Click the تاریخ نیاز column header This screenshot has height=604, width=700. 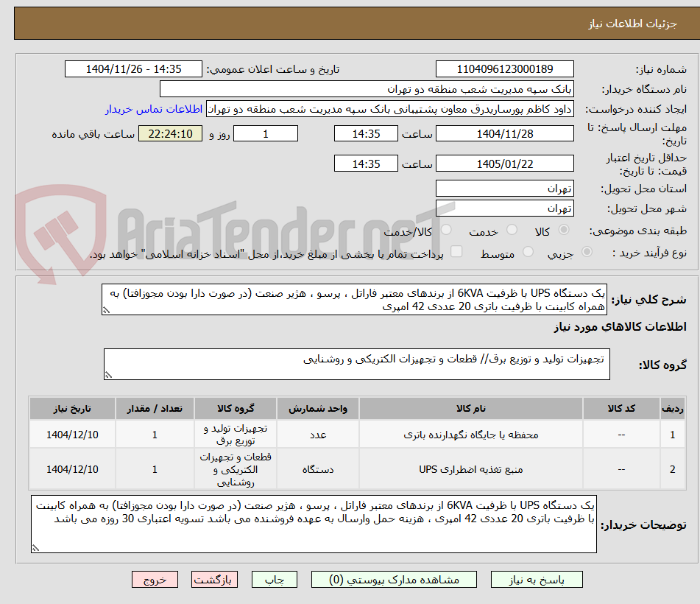point(72,408)
